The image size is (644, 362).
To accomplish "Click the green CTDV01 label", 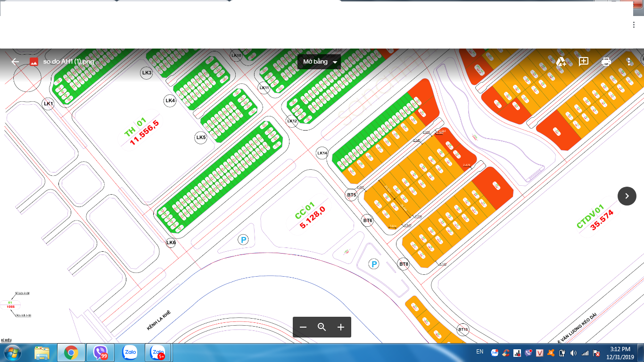I will click(590, 216).
